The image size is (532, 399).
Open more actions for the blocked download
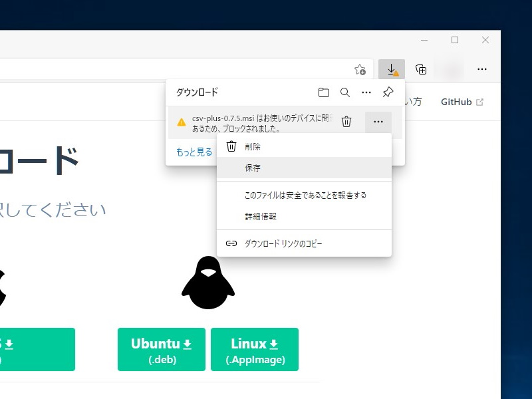click(378, 122)
